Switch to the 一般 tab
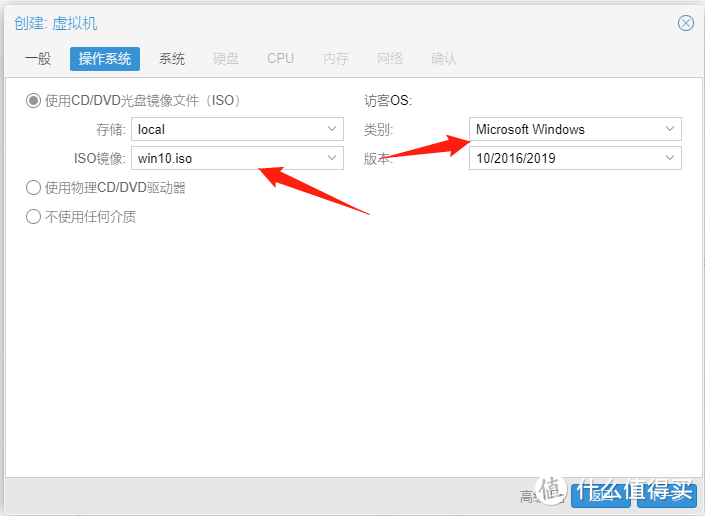Image resolution: width=705 pixels, height=516 pixels. click(x=38, y=58)
